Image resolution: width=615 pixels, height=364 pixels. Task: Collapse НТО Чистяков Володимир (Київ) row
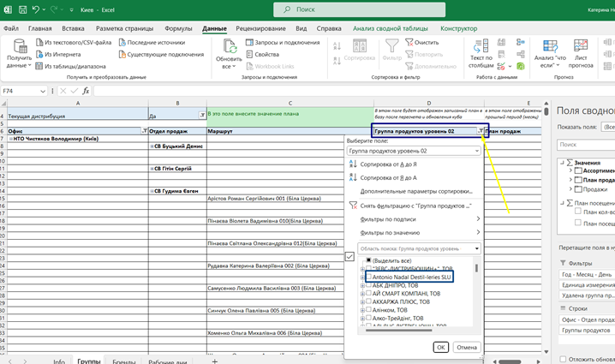point(11,139)
